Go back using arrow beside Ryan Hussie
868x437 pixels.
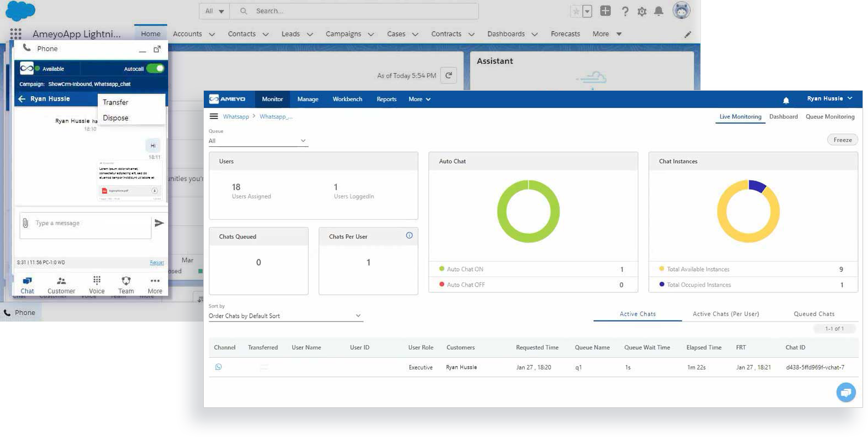coord(22,99)
